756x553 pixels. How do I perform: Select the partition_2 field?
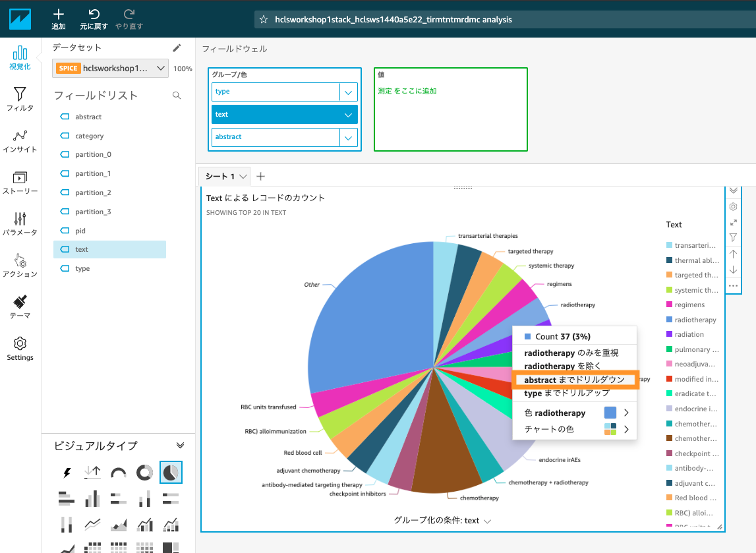(109, 192)
